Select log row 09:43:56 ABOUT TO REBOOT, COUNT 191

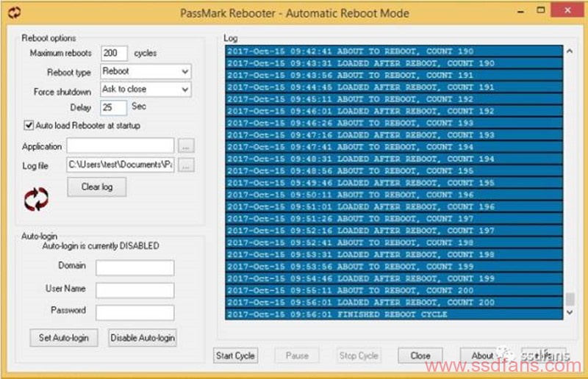394,76
